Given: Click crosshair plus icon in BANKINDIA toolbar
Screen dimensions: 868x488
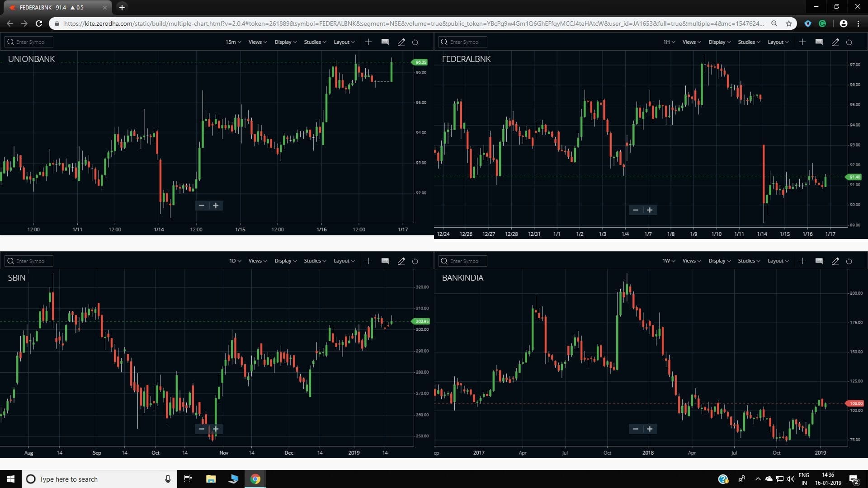Looking at the screenshot, I should point(802,261).
